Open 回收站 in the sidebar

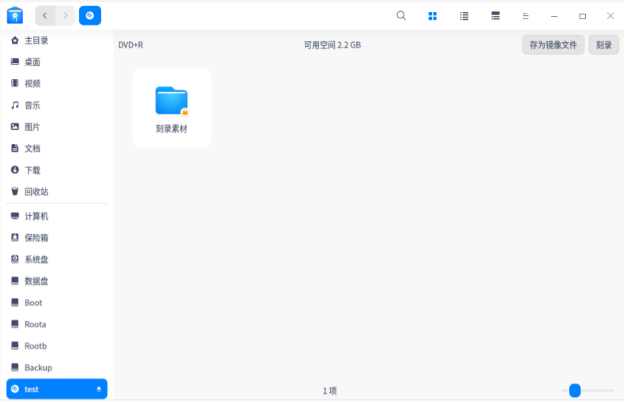pos(57,192)
